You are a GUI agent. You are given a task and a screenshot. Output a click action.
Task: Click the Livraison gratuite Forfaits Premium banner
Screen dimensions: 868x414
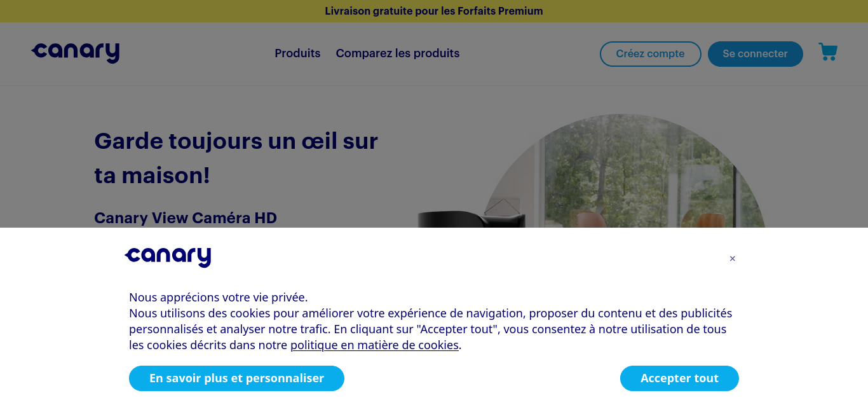tap(434, 11)
